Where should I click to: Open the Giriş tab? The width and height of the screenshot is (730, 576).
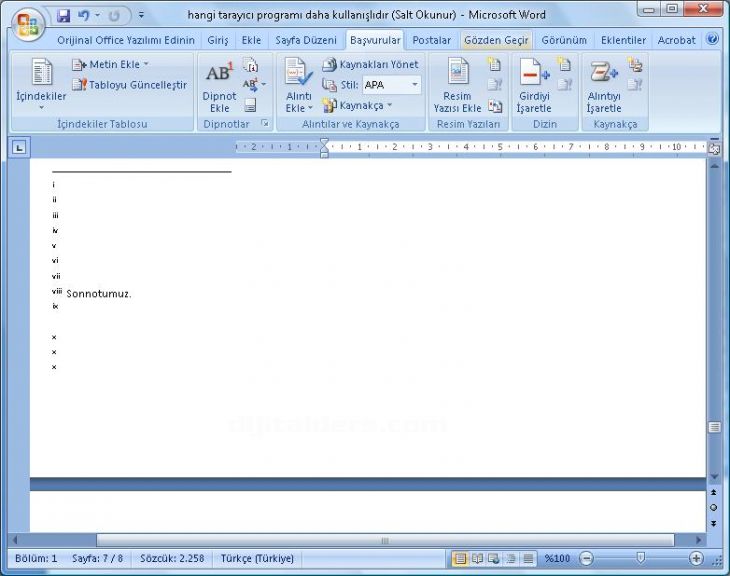coord(217,41)
